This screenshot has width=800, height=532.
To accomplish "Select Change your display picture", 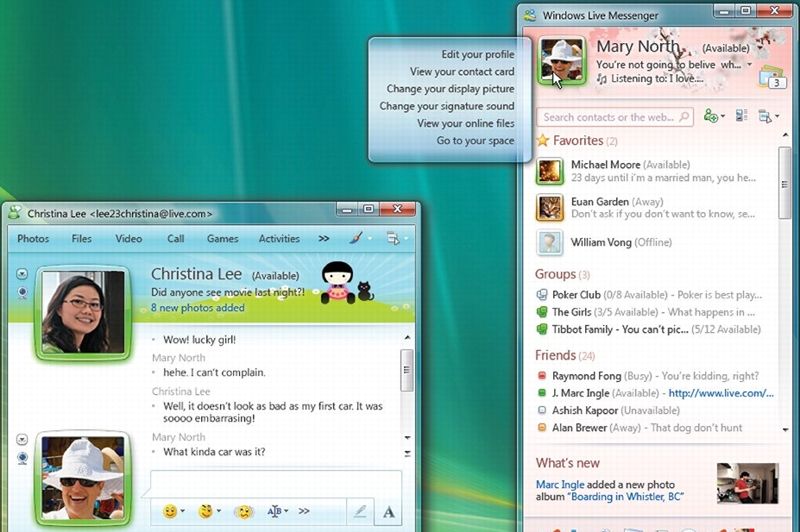I will pos(450,89).
